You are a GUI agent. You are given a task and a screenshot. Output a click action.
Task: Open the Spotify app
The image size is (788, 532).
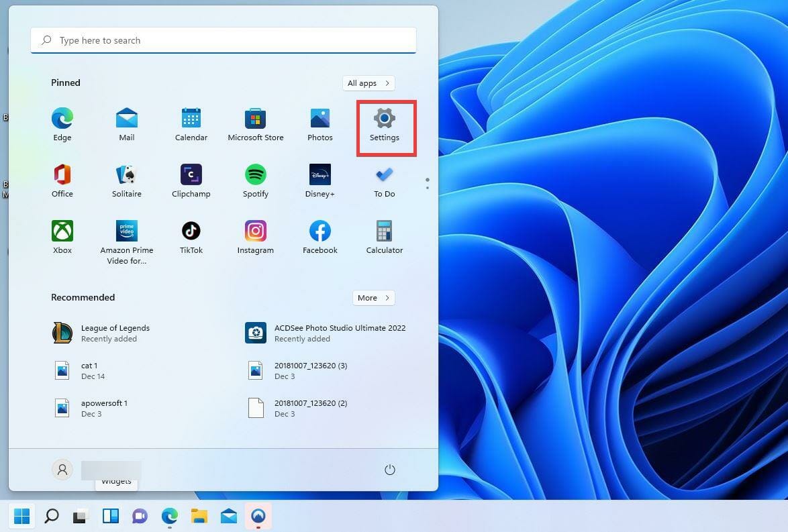[255, 181]
